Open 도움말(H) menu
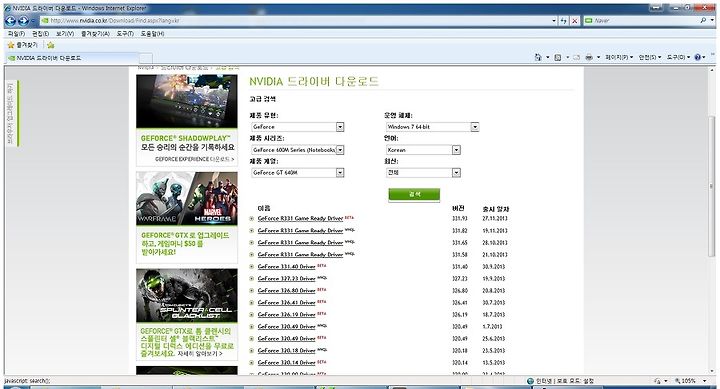 click(x=152, y=34)
